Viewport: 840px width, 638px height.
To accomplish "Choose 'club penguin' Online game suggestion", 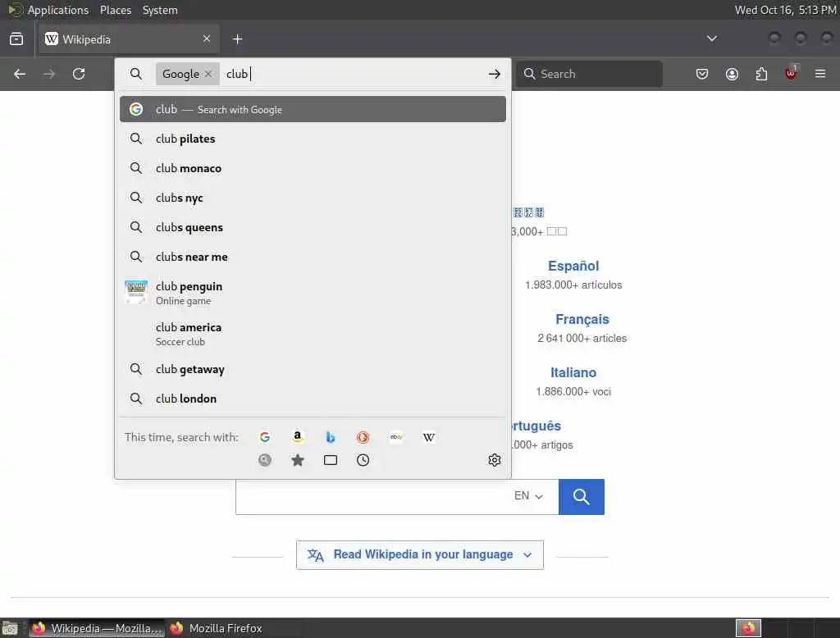I will [313, 293].
